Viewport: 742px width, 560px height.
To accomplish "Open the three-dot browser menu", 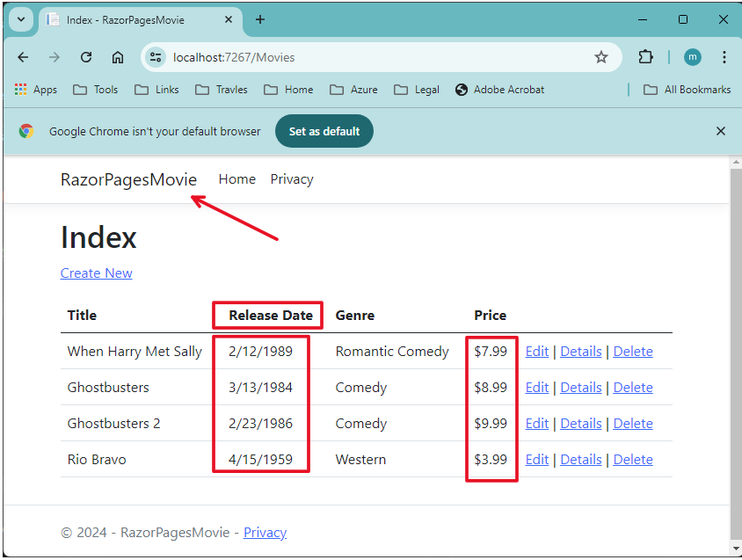I will click(724, 56).
